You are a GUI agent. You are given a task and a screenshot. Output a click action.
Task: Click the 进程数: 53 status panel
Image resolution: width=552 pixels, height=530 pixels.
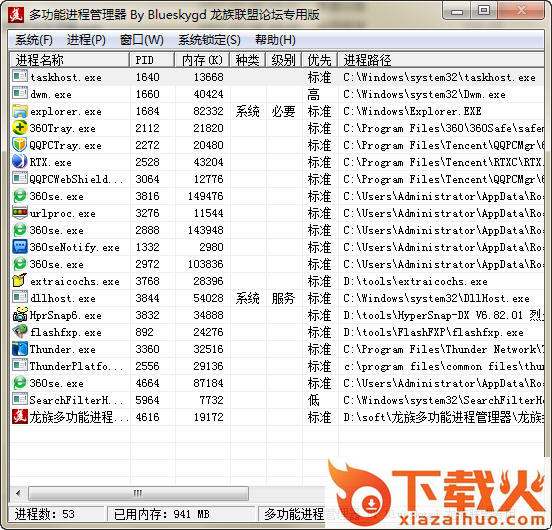(x=56, y=514)
